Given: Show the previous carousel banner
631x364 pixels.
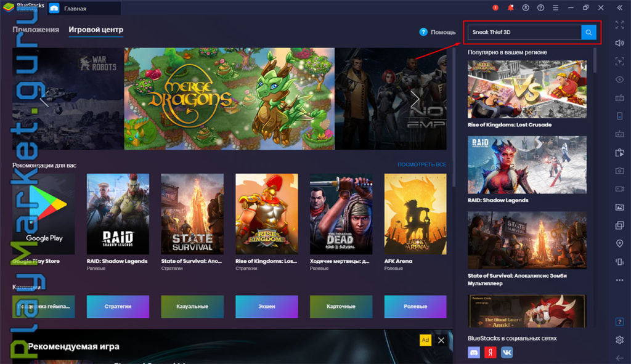Looking at the screenshot, I should 44,99.
